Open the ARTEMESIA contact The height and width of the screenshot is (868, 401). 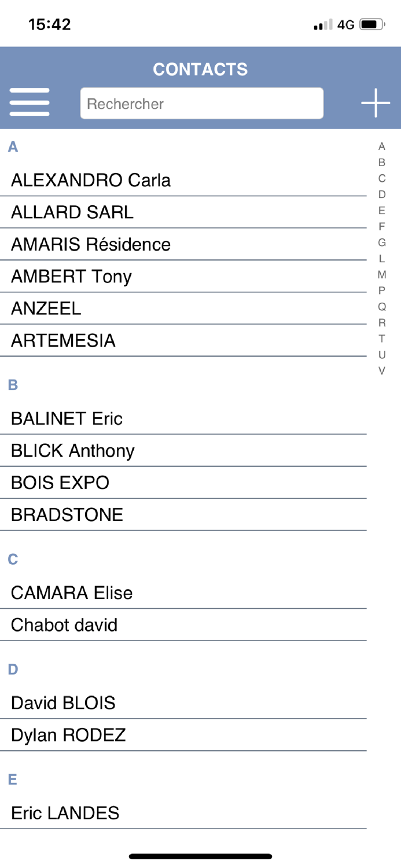63,341
